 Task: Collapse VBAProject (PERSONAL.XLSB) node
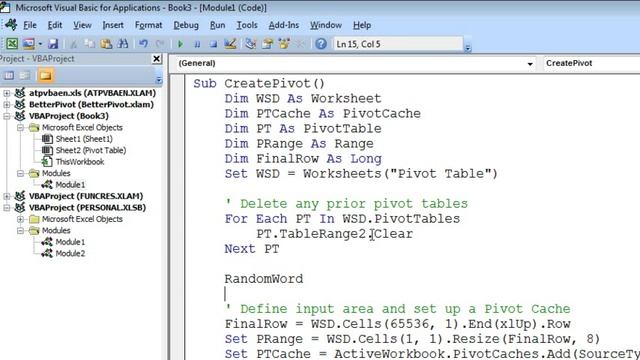7,208
